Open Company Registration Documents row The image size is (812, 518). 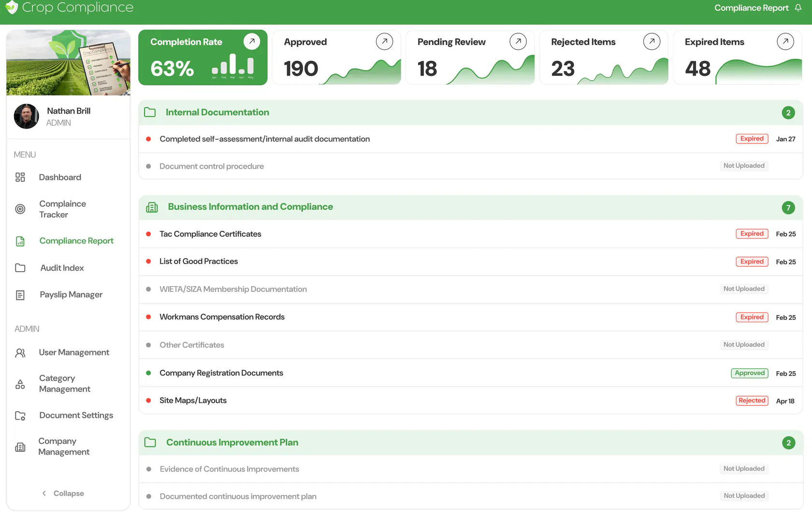[x=471, y=373]
